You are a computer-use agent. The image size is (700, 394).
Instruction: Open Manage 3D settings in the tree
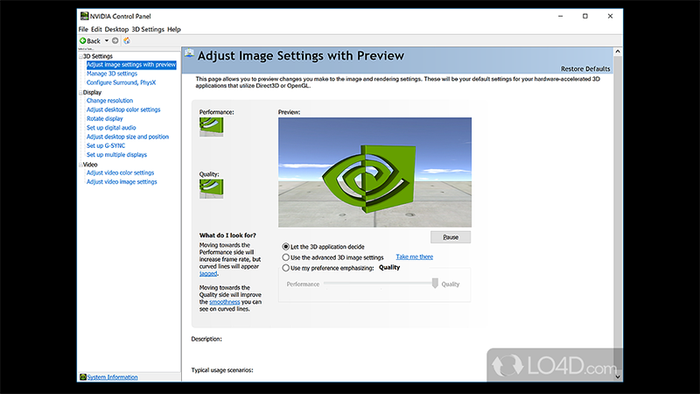[112, 74]
